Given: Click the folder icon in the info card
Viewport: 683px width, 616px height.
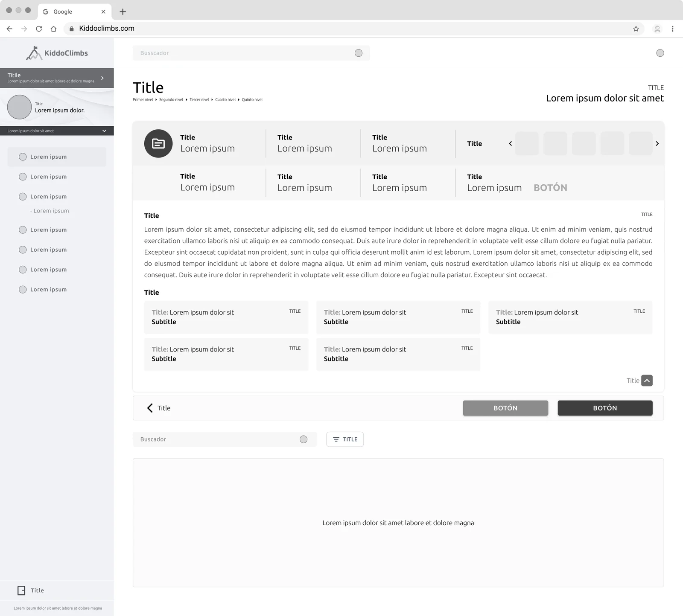Looking at the screenshot, I should 158,143.
